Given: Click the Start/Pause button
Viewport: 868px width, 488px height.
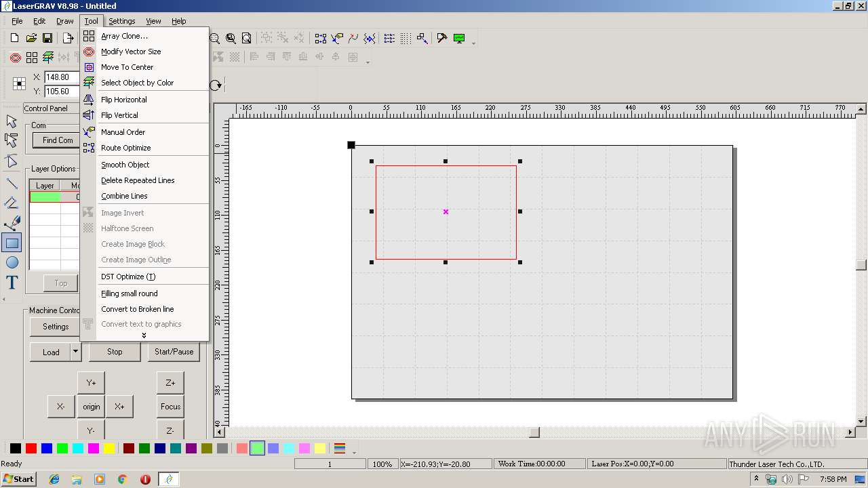Looking at the screenshot, I should [174, 352].
